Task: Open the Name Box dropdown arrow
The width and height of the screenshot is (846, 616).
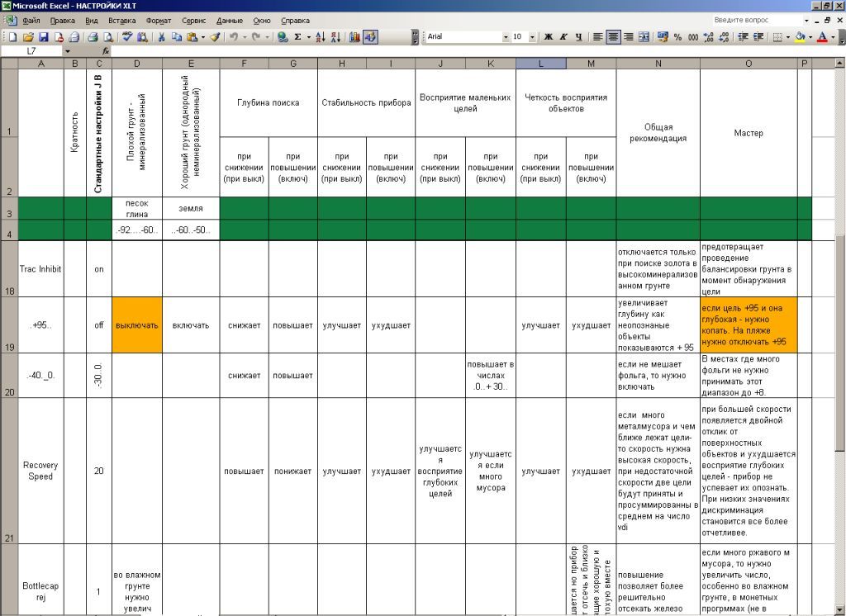Action: pos(68,51)
